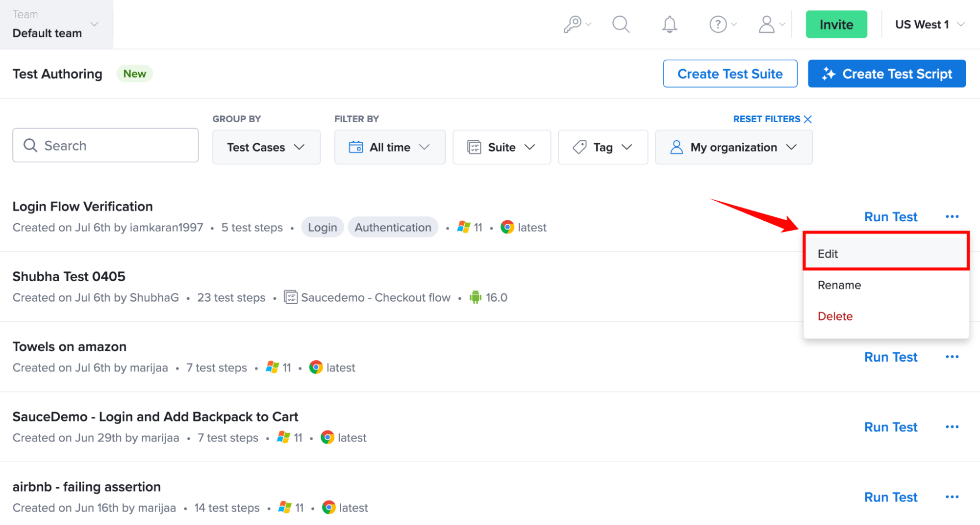The width and height of the screenshot is (980, 525).
Task: Open the Tag filter dropdown
Action: tap(603, 147)
